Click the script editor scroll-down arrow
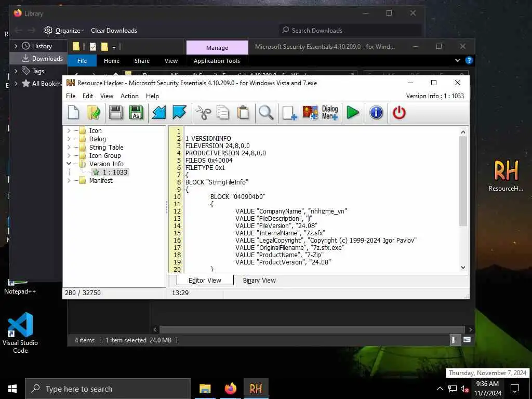The image size is (532, 399). pos(463,268)
